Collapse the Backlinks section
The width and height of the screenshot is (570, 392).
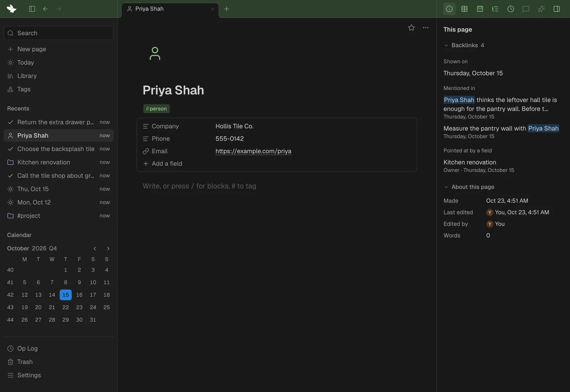[446, 45]
